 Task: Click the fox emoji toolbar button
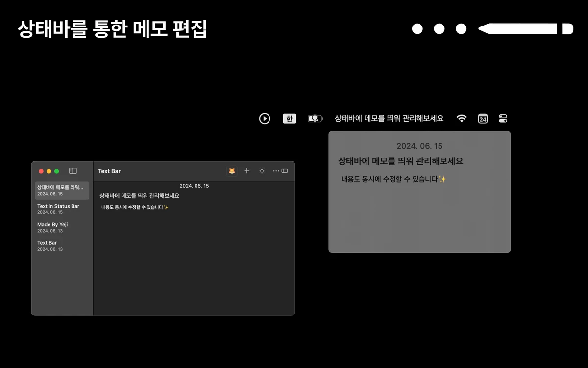pyautogui.click(x=232, y=171)
